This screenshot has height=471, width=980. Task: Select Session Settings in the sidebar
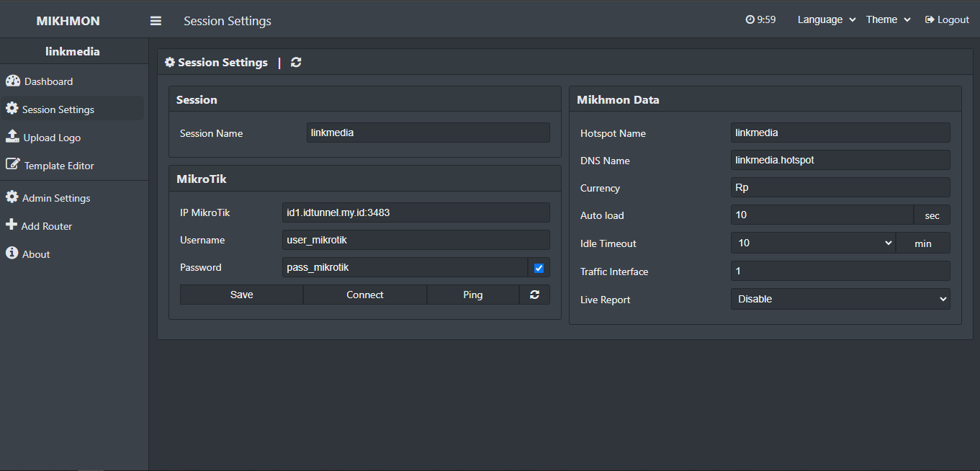coord(72,109)
